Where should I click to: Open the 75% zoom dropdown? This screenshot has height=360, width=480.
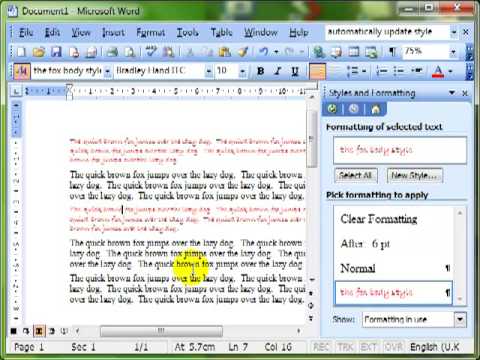pos(453,52)
